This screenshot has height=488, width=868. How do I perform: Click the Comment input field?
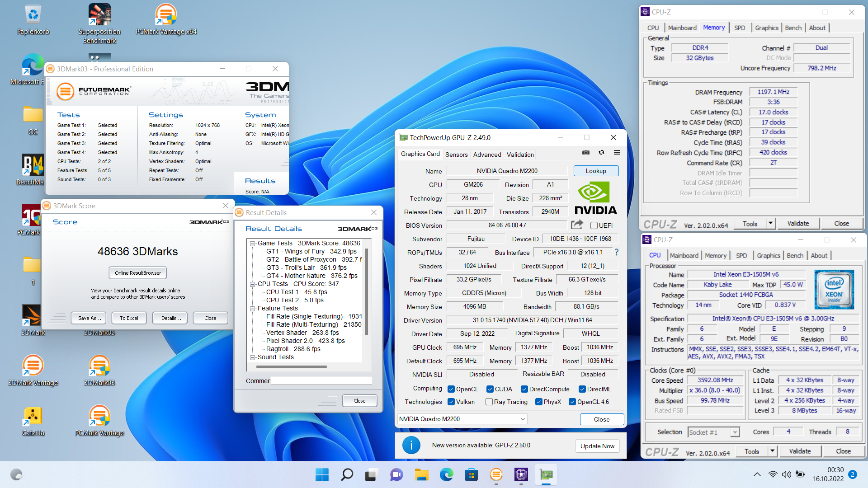coord(321,381)
